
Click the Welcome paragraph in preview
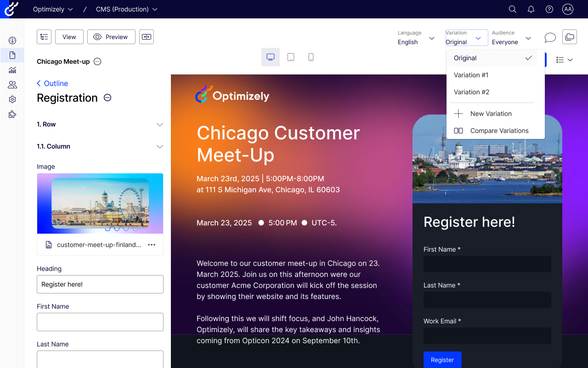click(288, 280)
